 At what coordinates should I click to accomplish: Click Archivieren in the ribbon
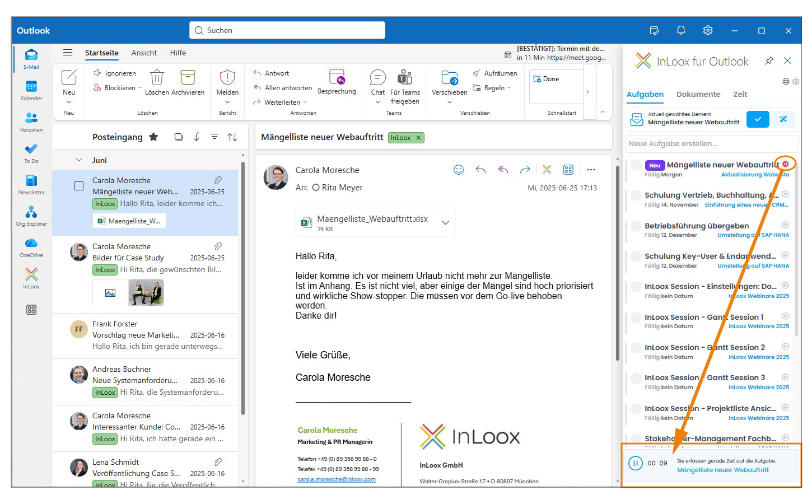coord(188,82)
